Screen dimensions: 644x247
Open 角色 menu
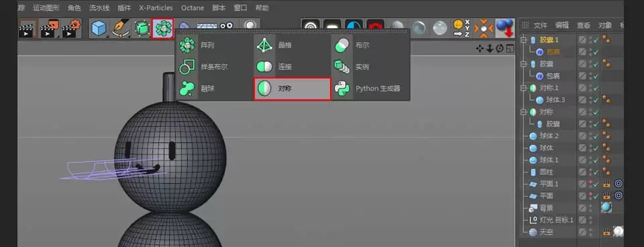tap(74, 8)
